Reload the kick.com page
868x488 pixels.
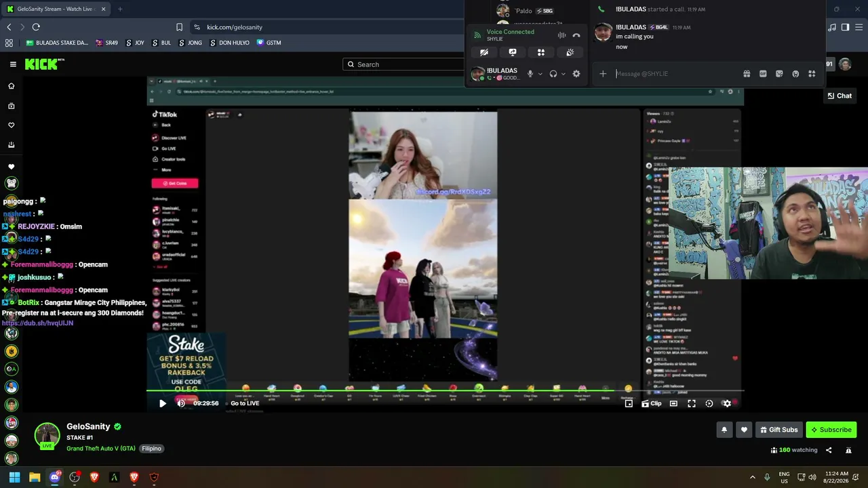(36, 27)
